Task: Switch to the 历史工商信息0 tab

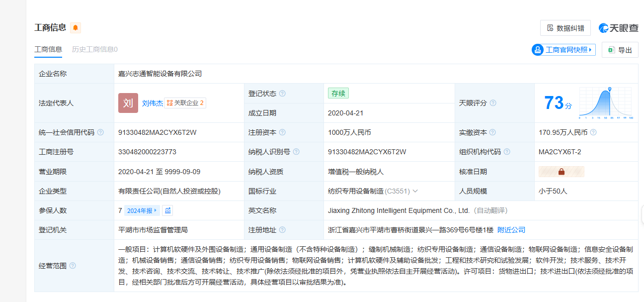Action: 95,49
